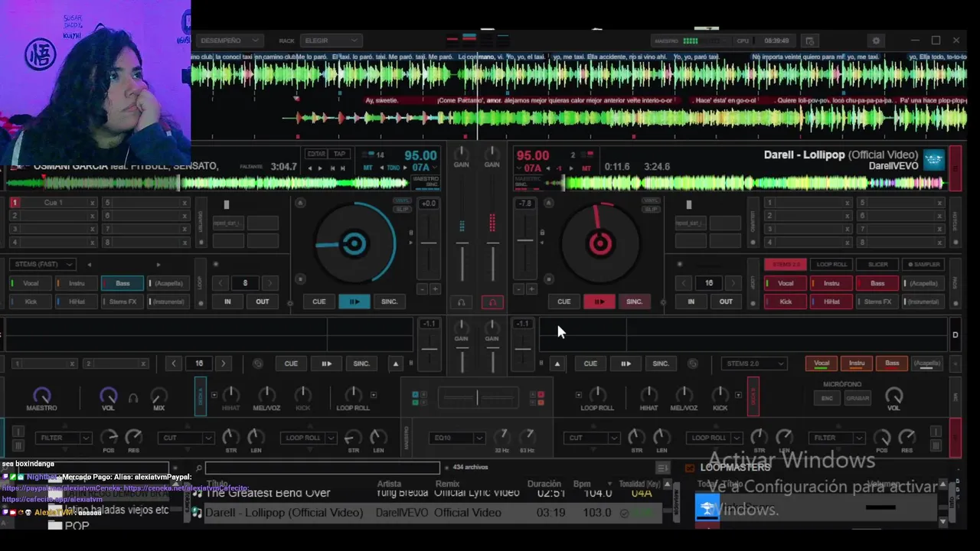Select LOOP ROLL pad tab on right deck

(x=831, y=264)
